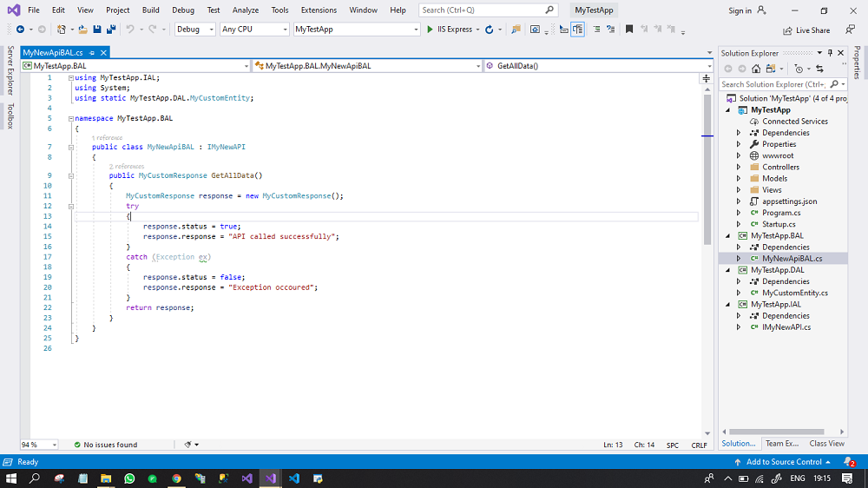Expand the Controllers folder in Solution Explorer
868x488 pixels.
point(739,167)
